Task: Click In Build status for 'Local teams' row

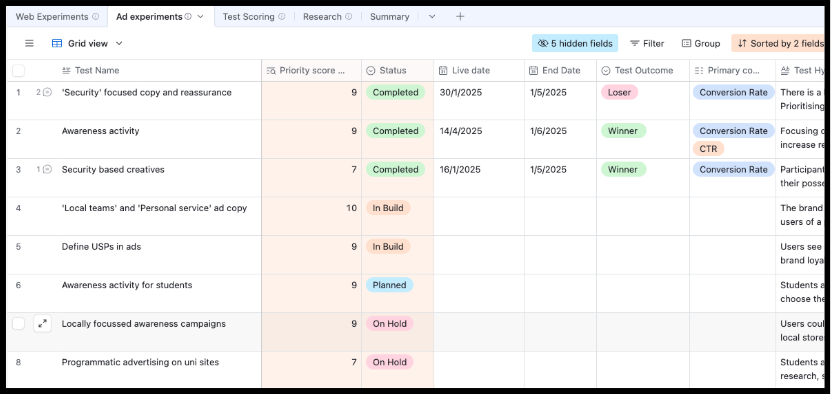Action: point(388,208)
